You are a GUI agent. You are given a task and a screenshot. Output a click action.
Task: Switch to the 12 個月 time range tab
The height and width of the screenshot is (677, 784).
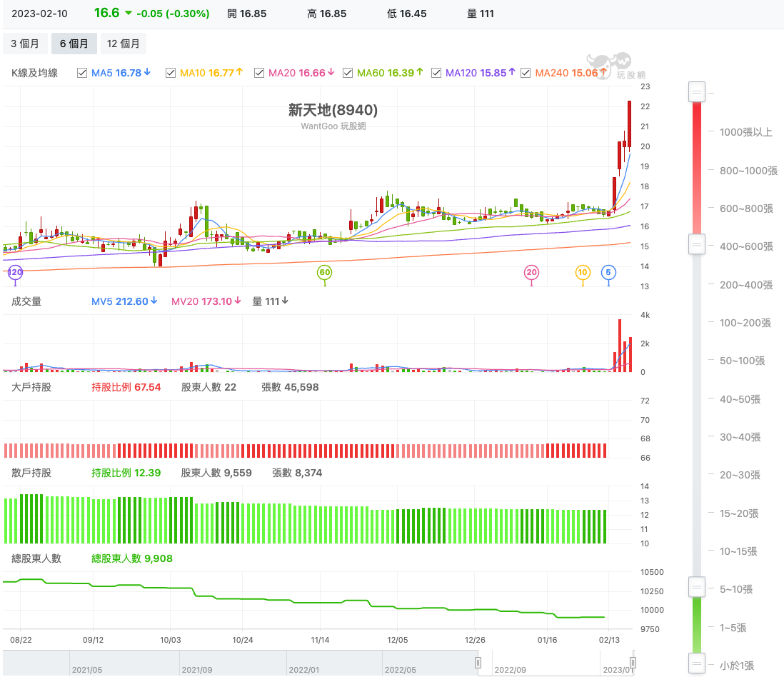tap(123, 44)
